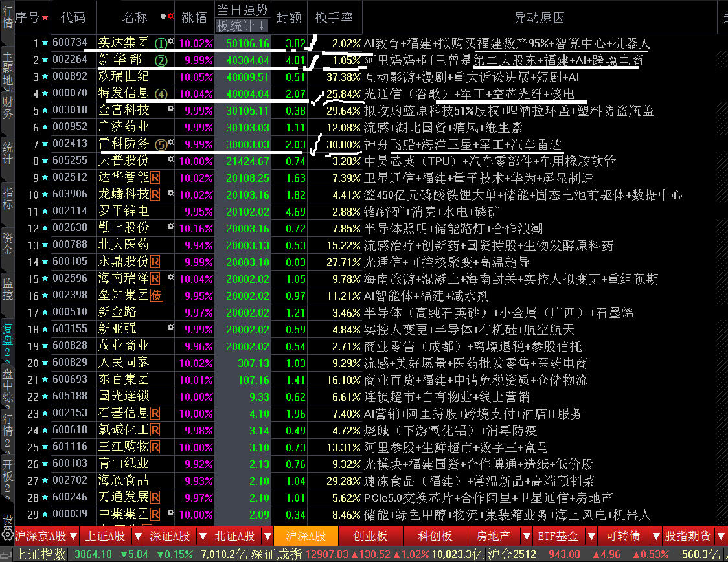The image size is (728, 562).
Task: Click the R margin badge next to 石基信息
Action: click(x=155, y=413)
